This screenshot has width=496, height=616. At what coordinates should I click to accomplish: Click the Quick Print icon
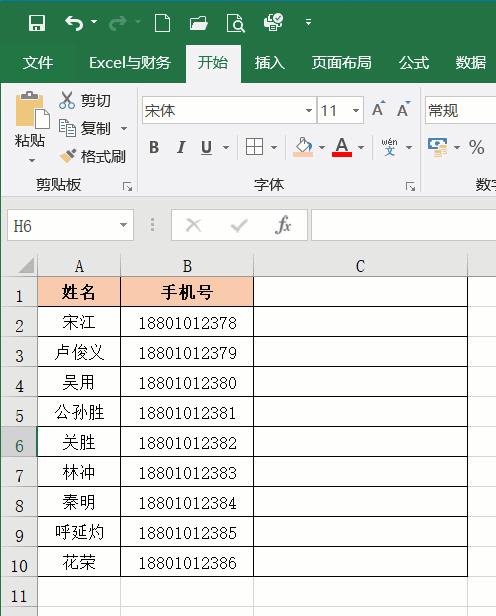pyautogui.click(x=273, y=22)
